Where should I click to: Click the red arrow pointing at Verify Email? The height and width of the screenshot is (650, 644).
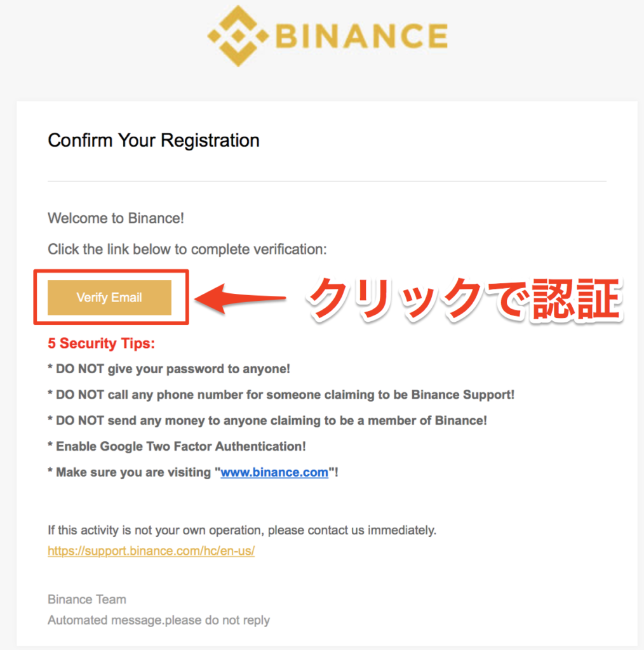coord(240,298)
